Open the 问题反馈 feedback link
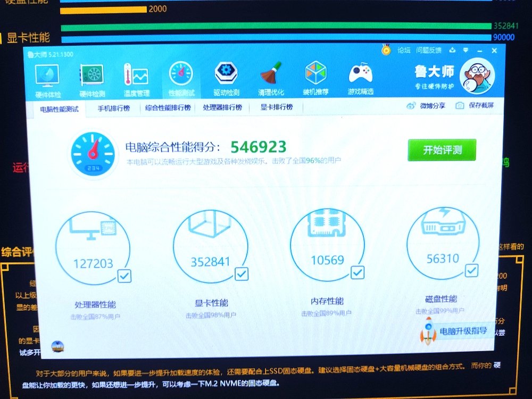Viewport: 532px width, 399px height. (429, 51)
